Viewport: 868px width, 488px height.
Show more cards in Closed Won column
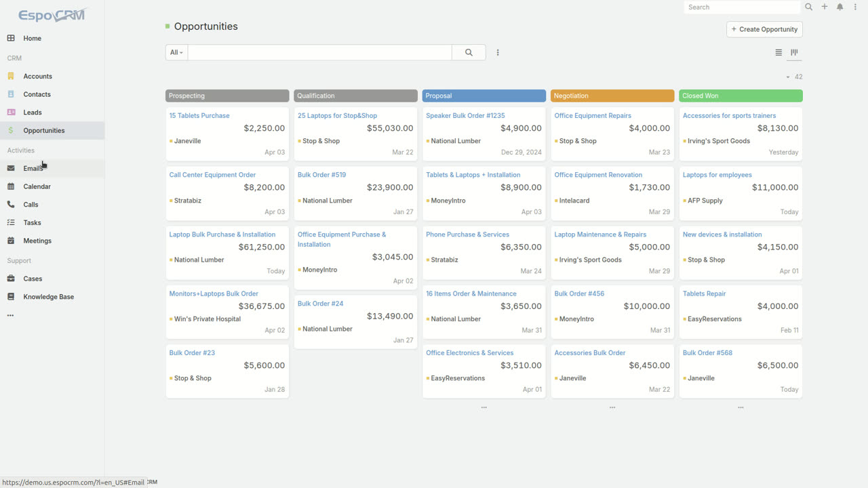pos(741,407)
